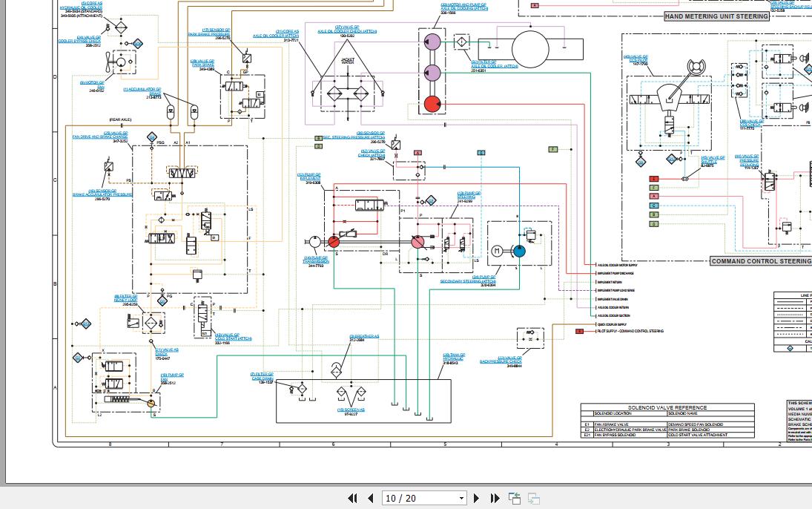
Task: Follow the SEC. STEERING PRESSURE sensor link
Action: (349, 137)
